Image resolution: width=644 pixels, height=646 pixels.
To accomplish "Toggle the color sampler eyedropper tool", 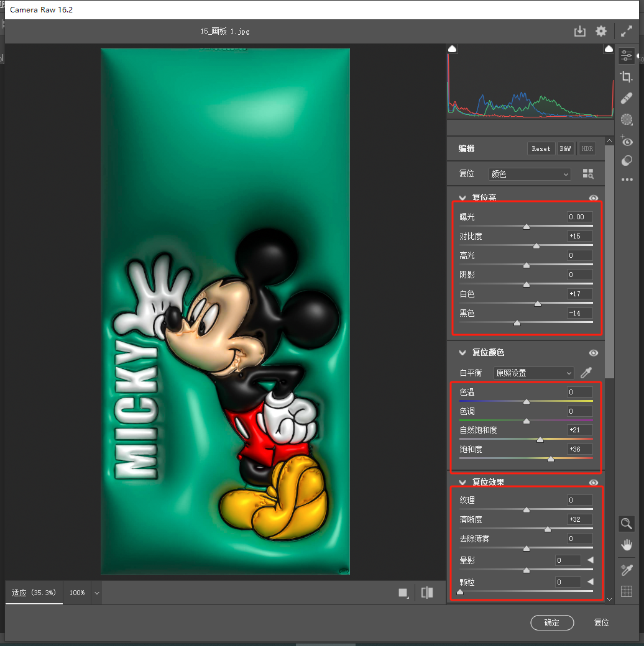I will click(x=627, y=570).
